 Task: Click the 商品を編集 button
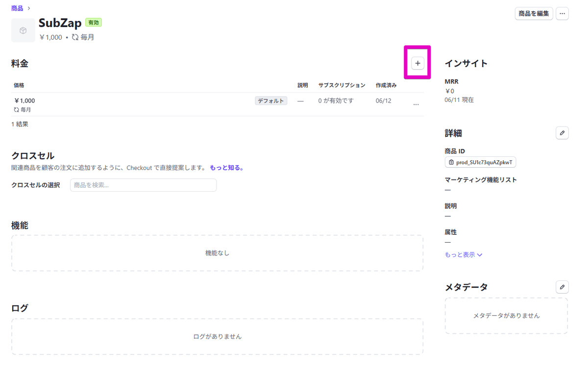(x=534, y=14)
